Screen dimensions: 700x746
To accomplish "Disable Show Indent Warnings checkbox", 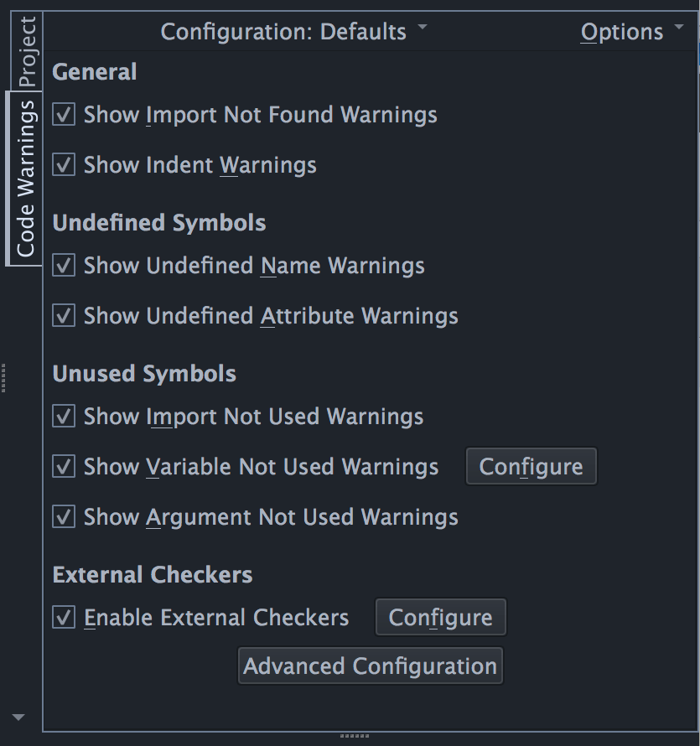I will coord(64,165).
